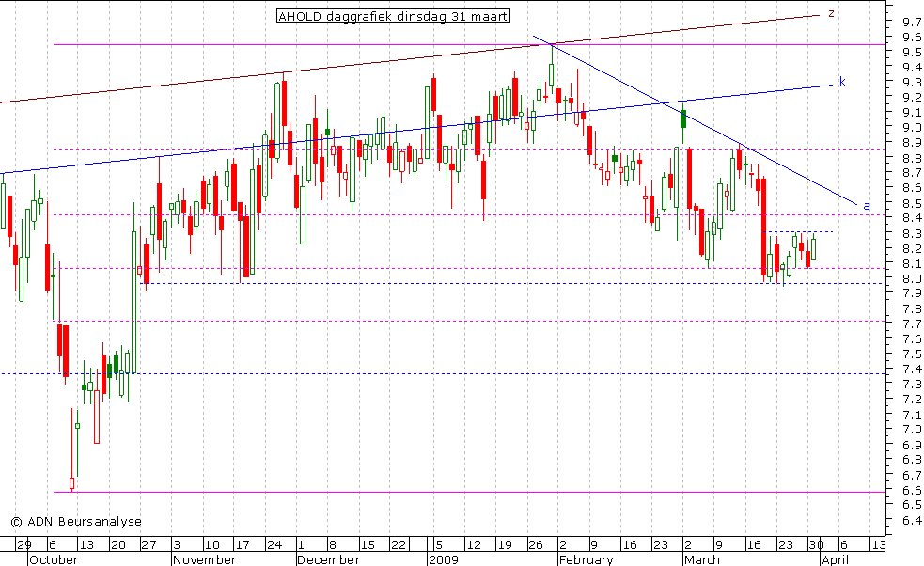The width and height of the screenshot is (924, 566).
Task: Click the 8.4 price axis value
Action: coord(912,219)
